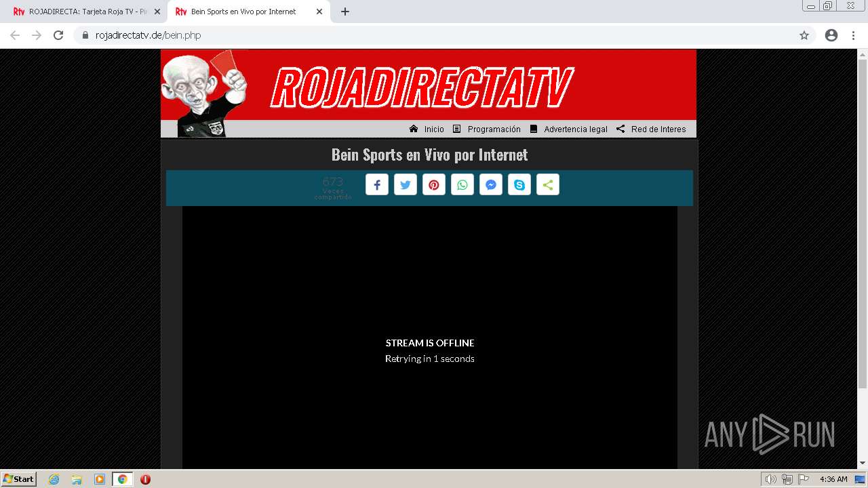Screen dimensions: 868x488
Task: Click the clock showing 4:36 AM
Action: [x=833, y=479]
